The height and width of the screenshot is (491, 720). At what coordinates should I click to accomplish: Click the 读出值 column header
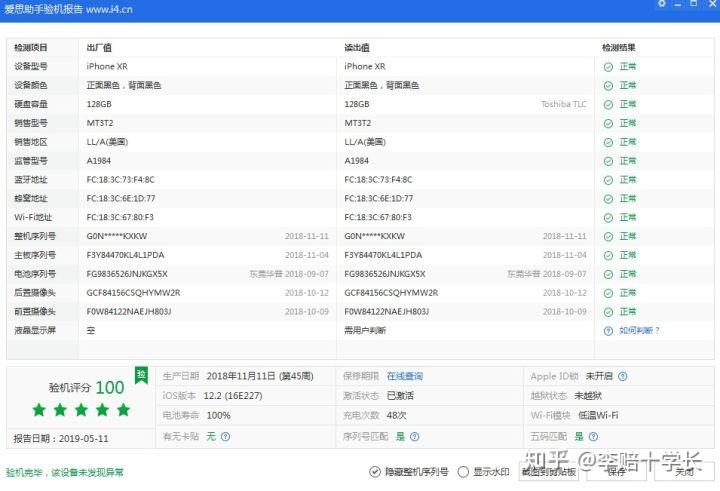tap(357, 47)
